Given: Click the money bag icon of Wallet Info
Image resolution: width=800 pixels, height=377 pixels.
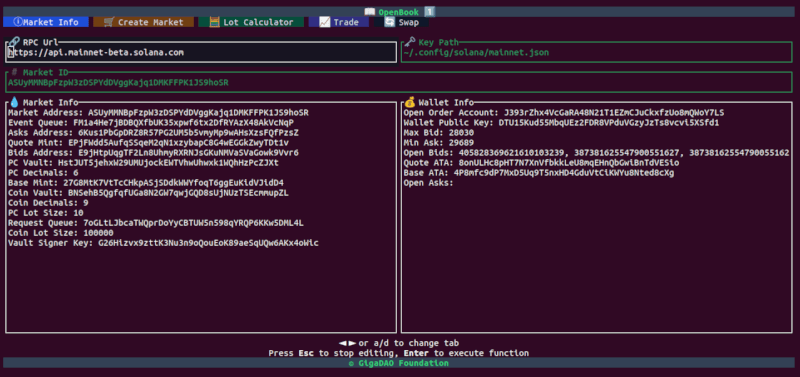Looking at the screenshot, I should [x=410, y=102].
